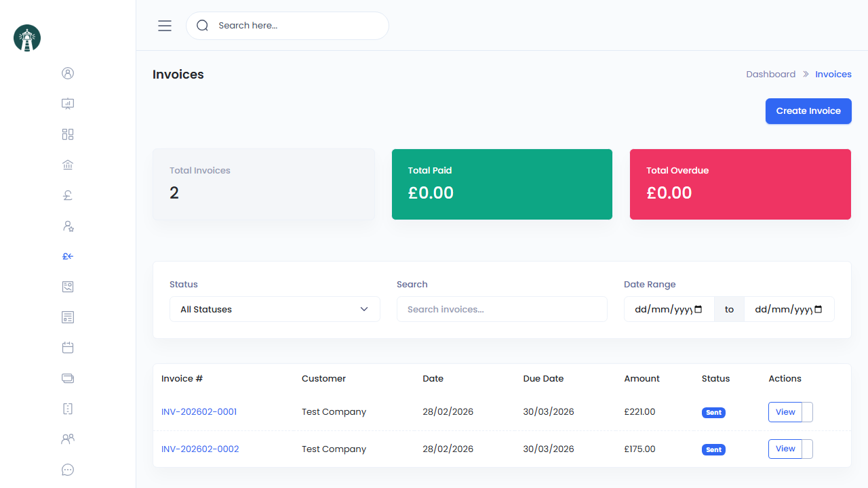Open actions dropdown beside View for INV-202602-0002
The height and width of the screenshot is (488, 868).
click(807, 449)
